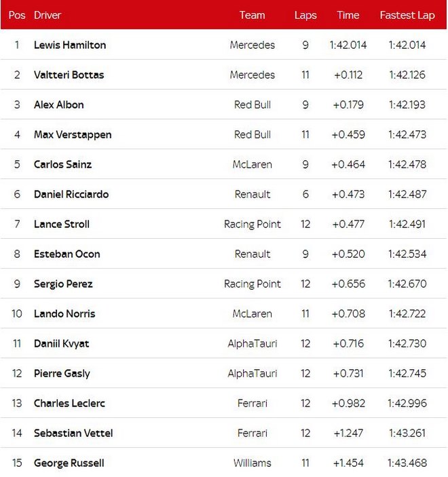The width and height of the screenshot is (448, 477).
Task: Select the Laps column header
Action: pos(305,15)
